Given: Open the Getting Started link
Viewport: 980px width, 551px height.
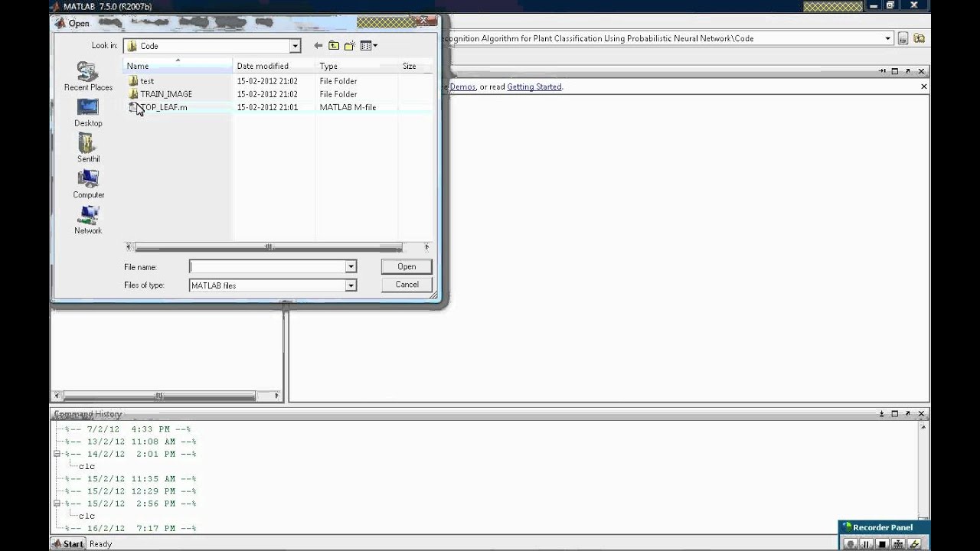Looking at the screenshot, I should click(534, 86).
